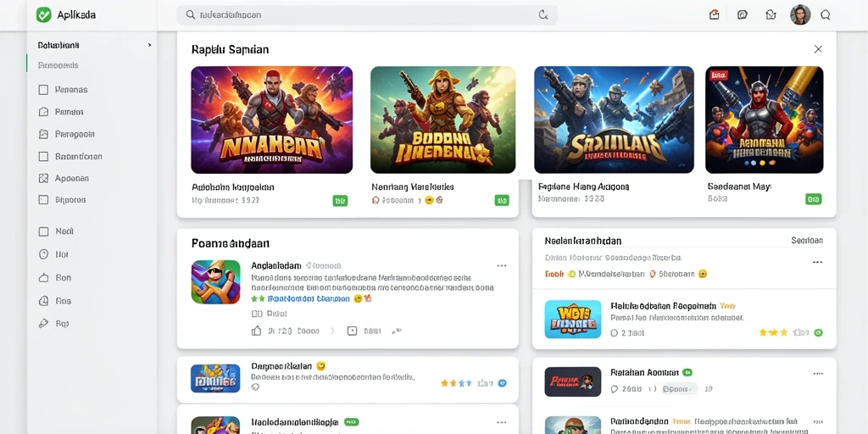
Task: Expand the Boluahiani sidebar section chevron
Action: (x=149, y=45)
